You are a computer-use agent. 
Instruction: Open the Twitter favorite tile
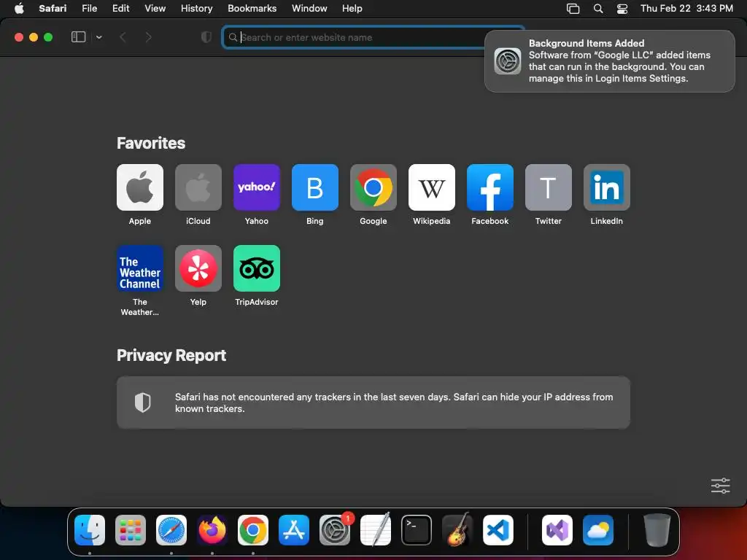pos(549,187)
